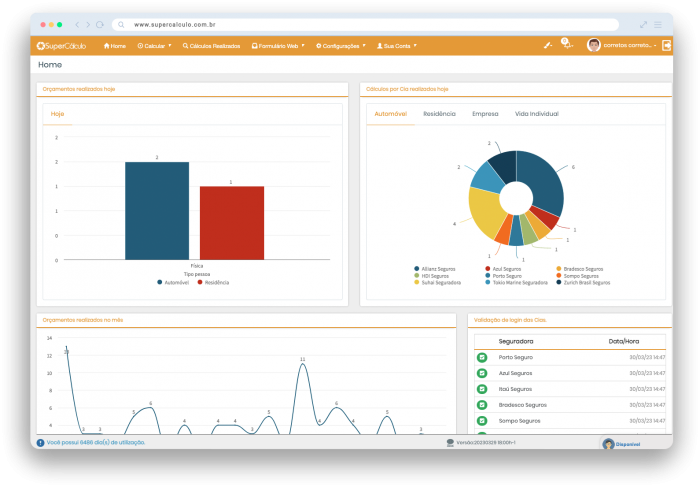
Task: Click the logout icon at top right
Action: click(x=666, y=45)
